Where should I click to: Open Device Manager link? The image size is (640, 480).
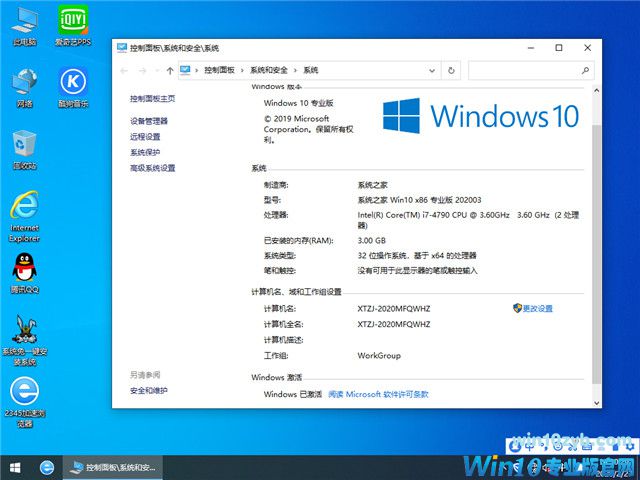(x=149, y=121)
